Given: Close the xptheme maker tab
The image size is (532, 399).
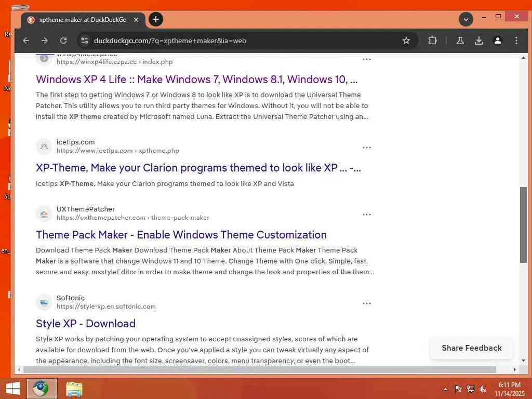Looking at the screenshot, I should pyautogui.click(x=136, y=20).
